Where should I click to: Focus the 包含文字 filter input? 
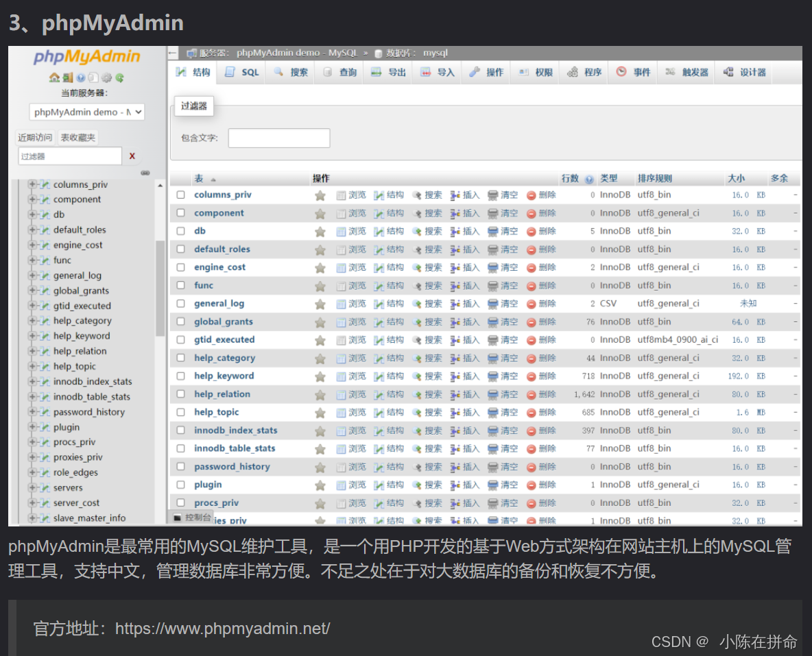pyautogui.click(x=279, y=138)
